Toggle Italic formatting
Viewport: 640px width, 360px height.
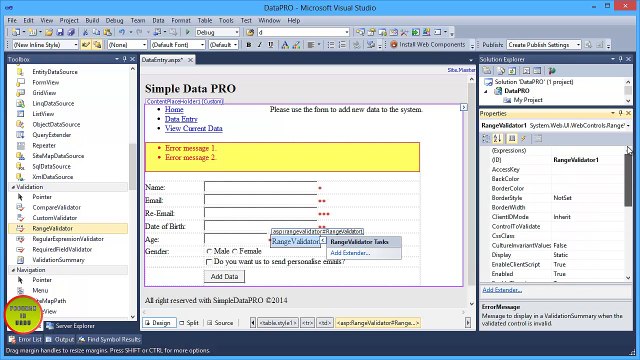pyautogui.click(x=260, y=45)
